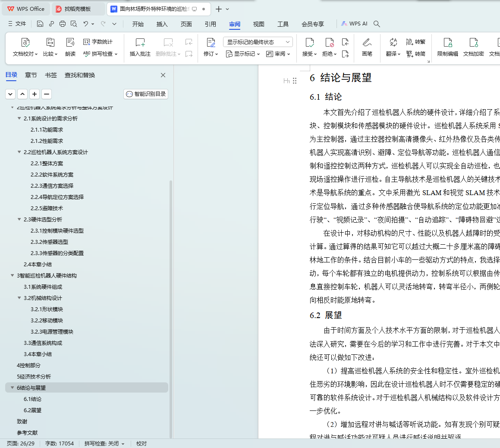Expand the 接受 accept changes dropdown
The height and width of the screenshot is (448, 500).
coord(315,54)
